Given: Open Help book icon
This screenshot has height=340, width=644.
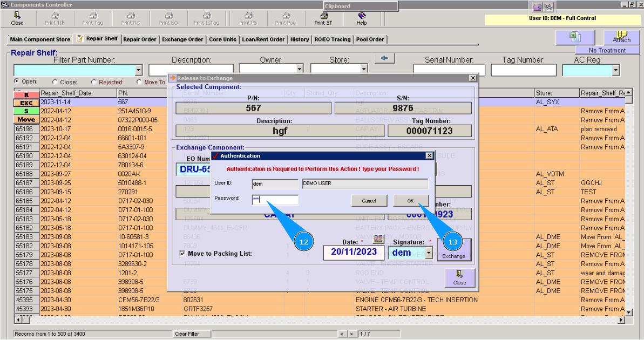Looking at the screenshot, I should tap(362, 15).
